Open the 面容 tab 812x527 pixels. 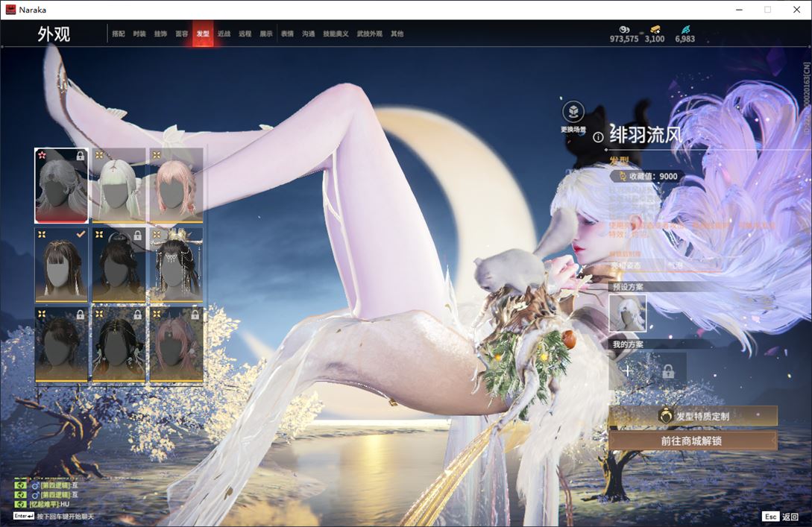click(182, 34)
